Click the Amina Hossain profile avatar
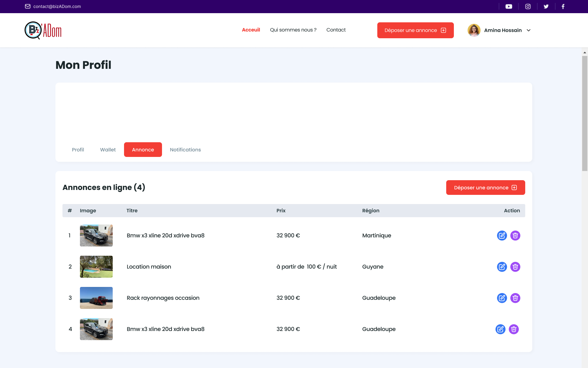 coord(474,30)
